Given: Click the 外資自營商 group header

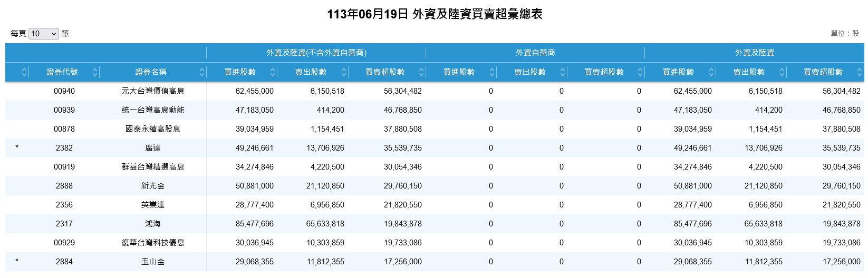Looking at the screenshot, I should (535, 53).
